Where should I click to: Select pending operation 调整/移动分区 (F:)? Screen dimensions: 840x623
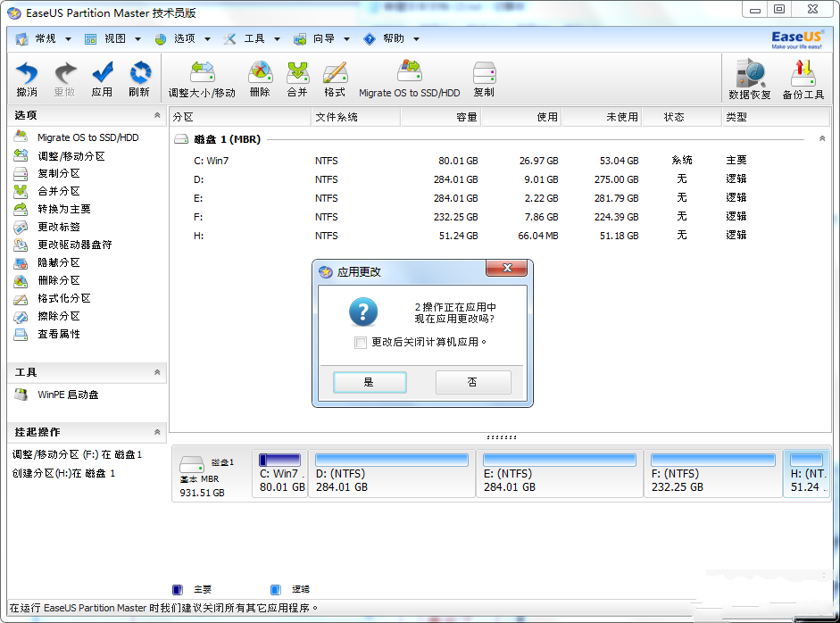[x=77, y=454]
